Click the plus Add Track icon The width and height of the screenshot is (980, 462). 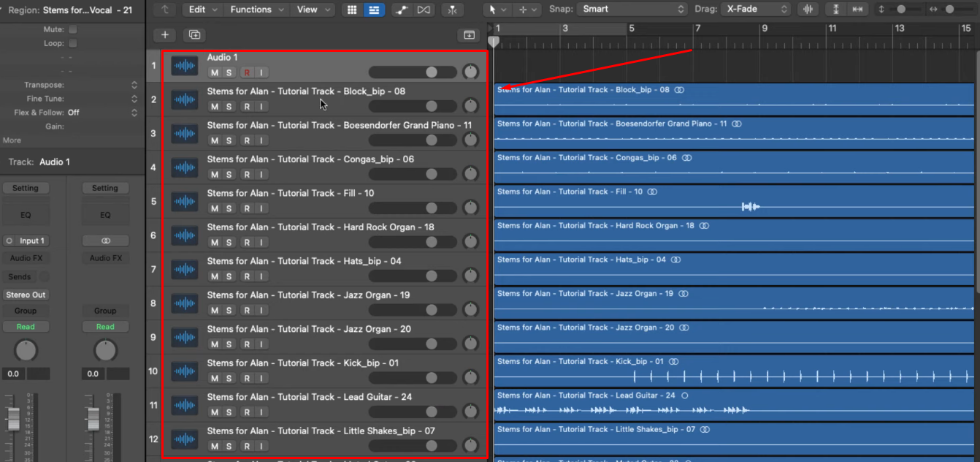pyautogui.click(x=165, y=34)
